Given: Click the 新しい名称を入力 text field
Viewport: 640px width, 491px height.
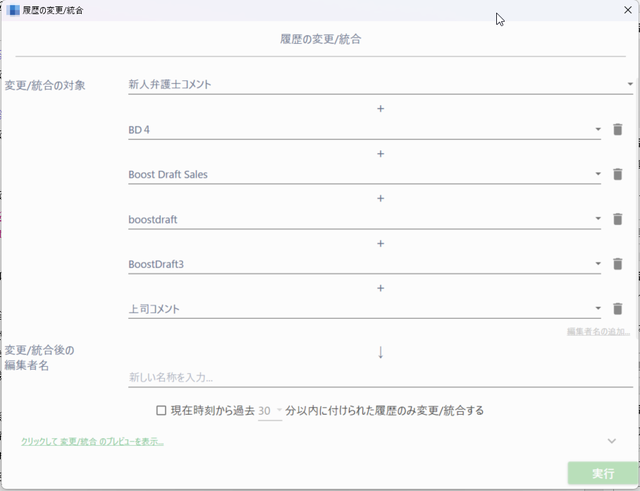Looking at the screenshot, I should point(380,377).
